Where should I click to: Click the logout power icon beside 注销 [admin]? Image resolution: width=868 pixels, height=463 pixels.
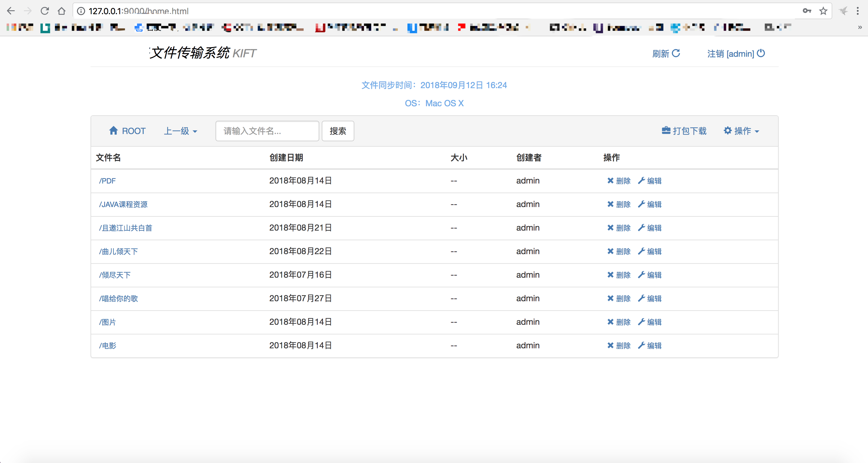point(761,53)
